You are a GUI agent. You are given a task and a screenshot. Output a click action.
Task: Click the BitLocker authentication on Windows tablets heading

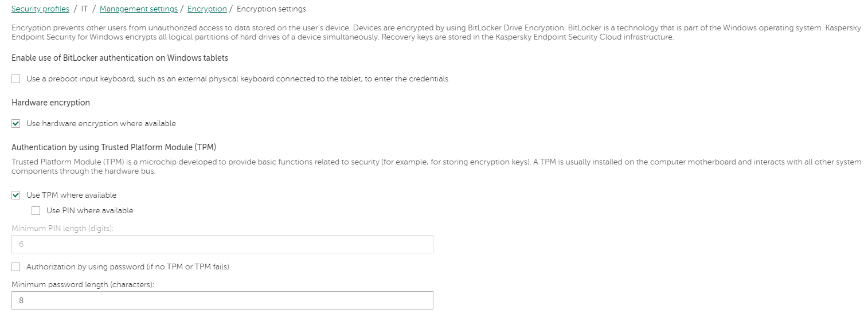click(x=119, y=58)
